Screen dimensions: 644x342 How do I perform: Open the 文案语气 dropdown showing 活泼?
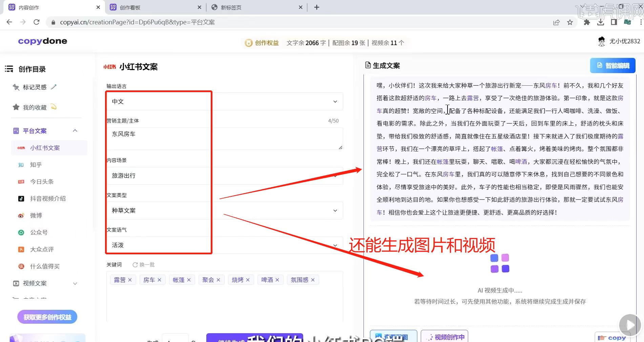(x=225, y=245)
